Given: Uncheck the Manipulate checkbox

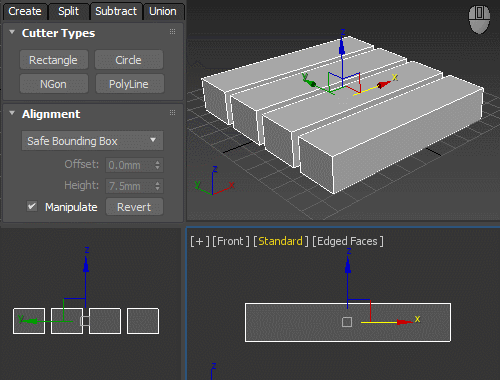Looking at the screenshot, I should coord(32,206).
